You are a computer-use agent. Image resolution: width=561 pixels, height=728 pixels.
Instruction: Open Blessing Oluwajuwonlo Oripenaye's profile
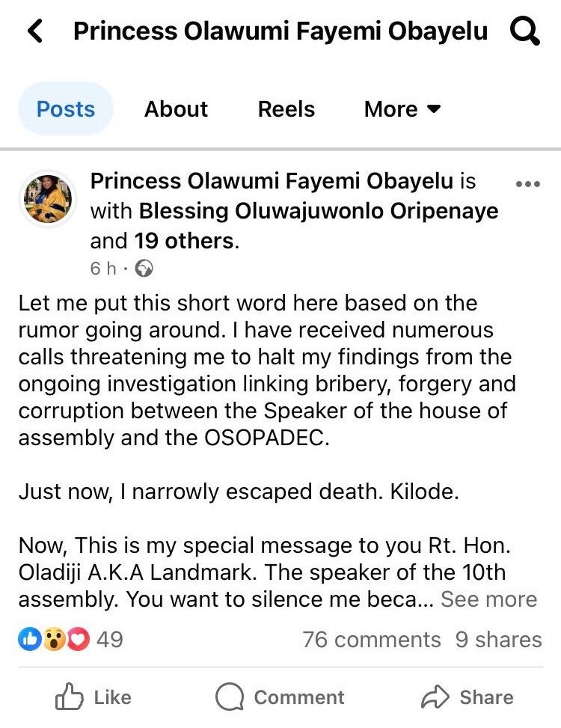pyautogui.click(x=319, y=211)
